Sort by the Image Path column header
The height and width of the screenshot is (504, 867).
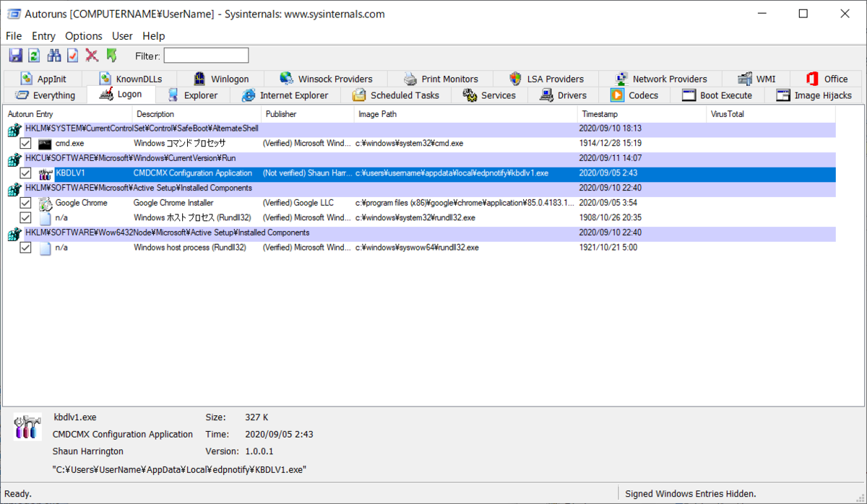point(466,114)
